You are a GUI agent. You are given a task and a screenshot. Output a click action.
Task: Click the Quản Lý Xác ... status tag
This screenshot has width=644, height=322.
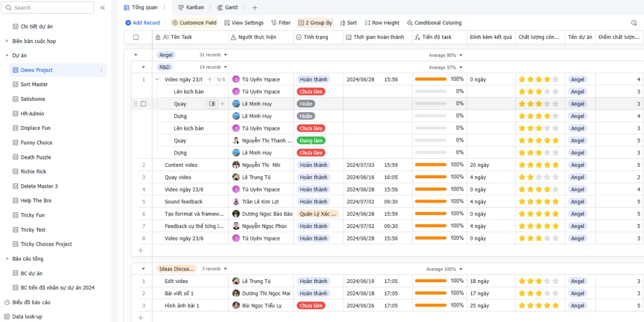pos(318,214)
